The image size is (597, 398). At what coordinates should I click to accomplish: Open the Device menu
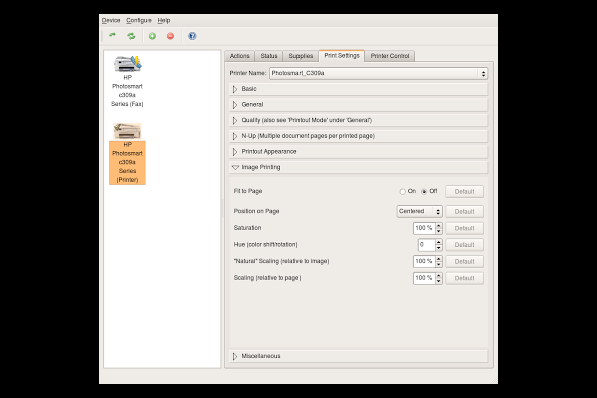pyautogui.click(x=111, y=21)
